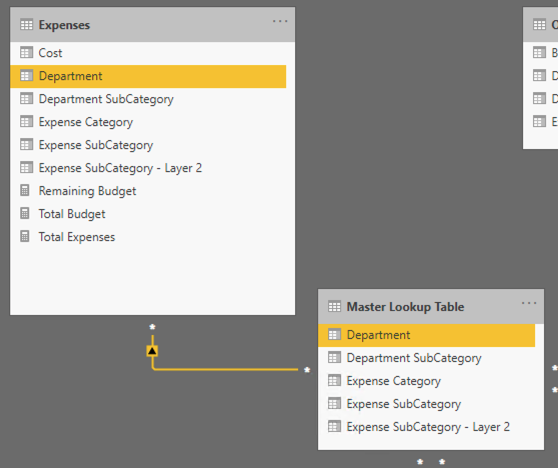Screen dimensions: 558x468
Task: Click the Total Expenses measure calculator icon
Action: (25, 237)
